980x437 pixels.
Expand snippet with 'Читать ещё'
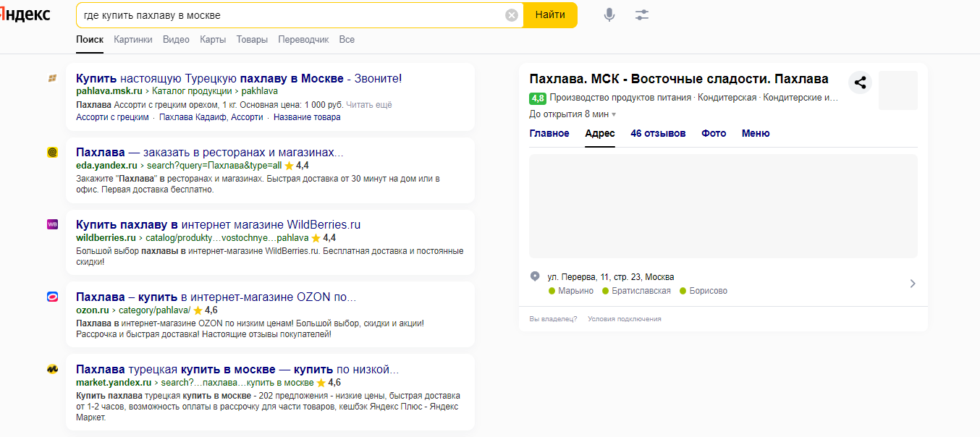pyautogui.click(x=368, y=105)
